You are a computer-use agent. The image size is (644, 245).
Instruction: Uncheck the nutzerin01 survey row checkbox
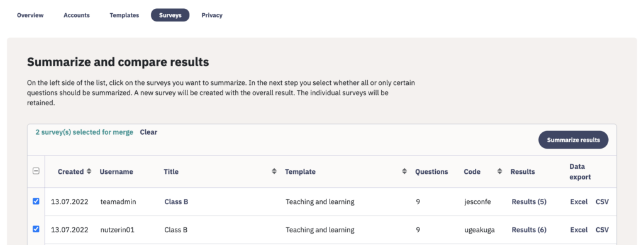coord(36,229)
